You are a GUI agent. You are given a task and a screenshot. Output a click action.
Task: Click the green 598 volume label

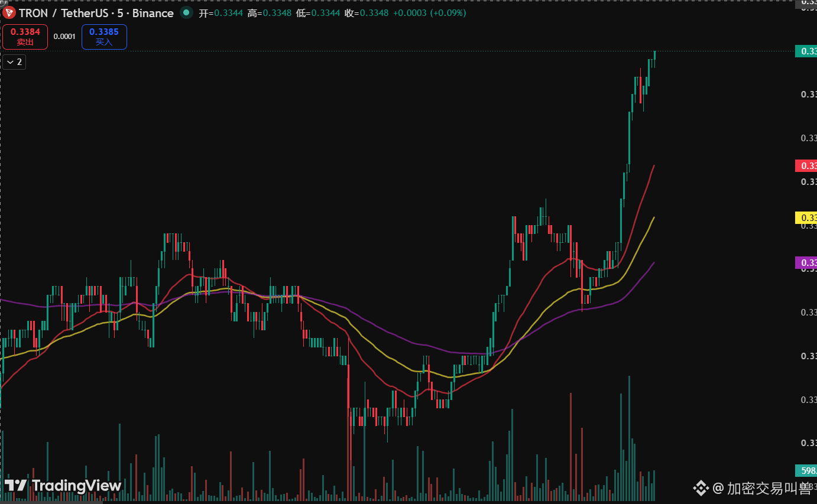[806, 471]
